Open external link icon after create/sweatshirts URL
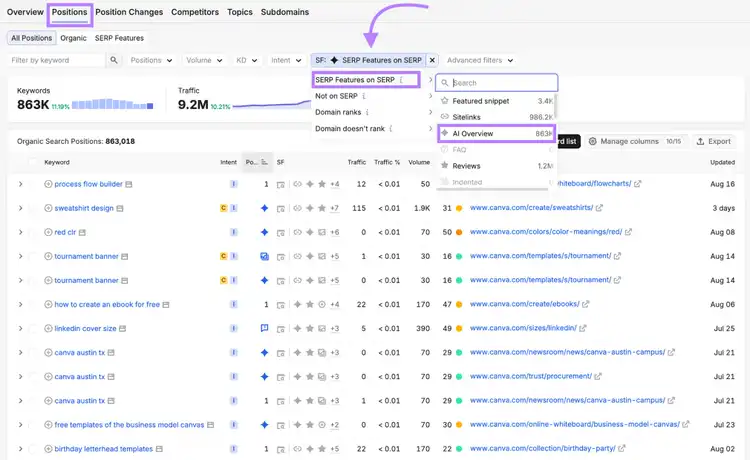Viewport: 750px width, 460px height. [x=599, y=208]
